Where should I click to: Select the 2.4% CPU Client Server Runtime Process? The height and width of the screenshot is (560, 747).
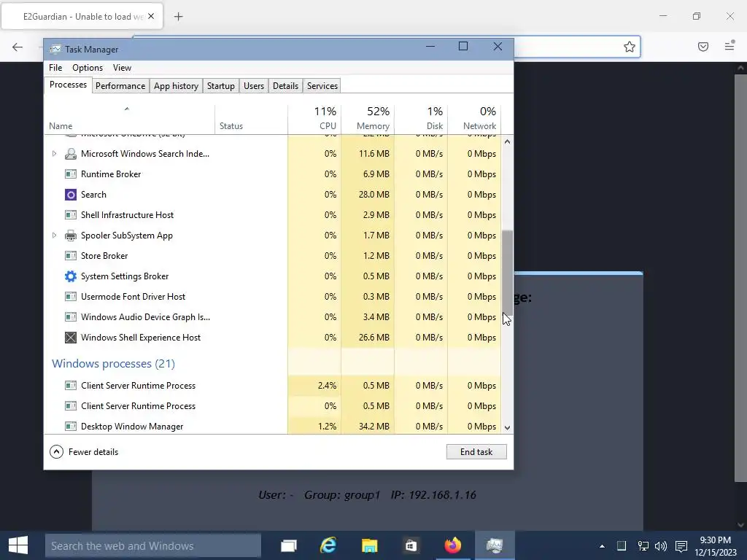click(x=273, y=386)
